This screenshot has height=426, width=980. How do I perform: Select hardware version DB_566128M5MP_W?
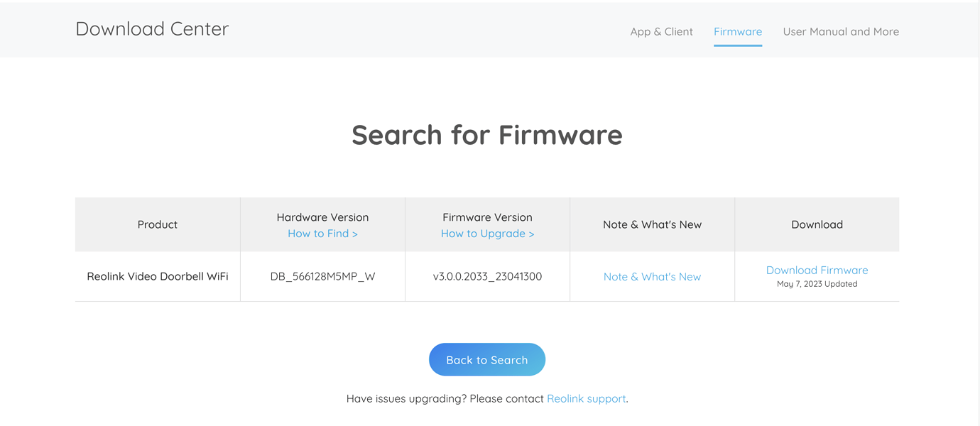(x=322, y=277)
